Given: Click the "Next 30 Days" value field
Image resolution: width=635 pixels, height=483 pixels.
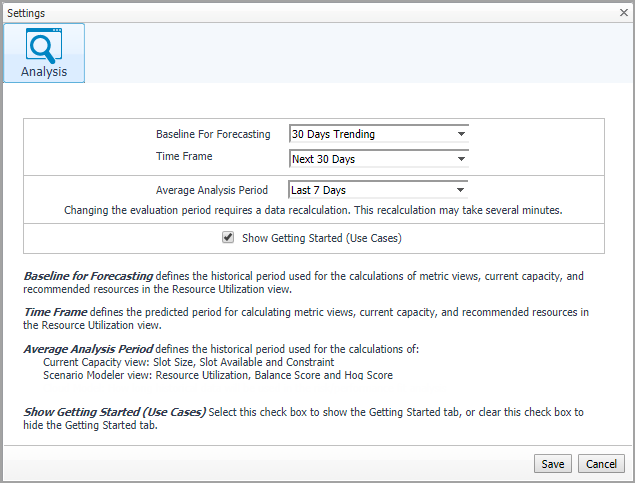Looking at the screenshot, I should (370, 159).
